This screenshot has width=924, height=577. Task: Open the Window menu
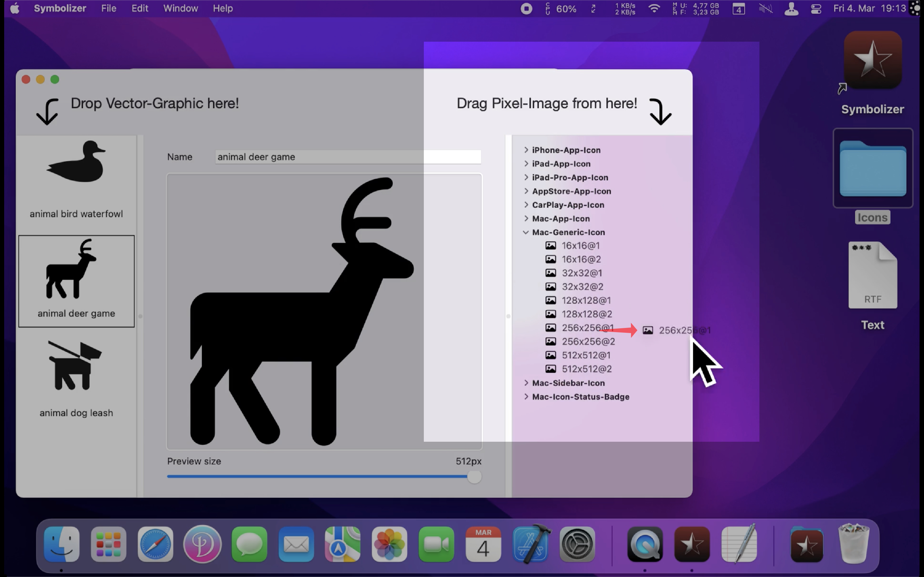coord(181,8)
